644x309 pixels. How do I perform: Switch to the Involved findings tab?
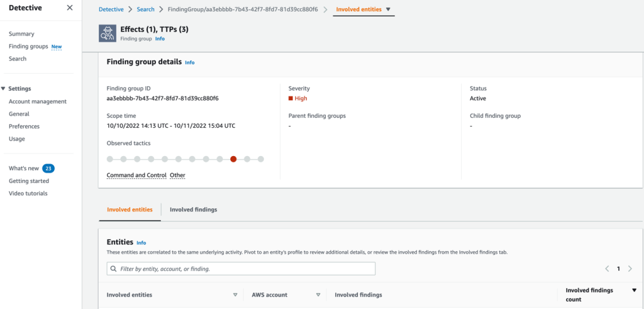(194, 210)
